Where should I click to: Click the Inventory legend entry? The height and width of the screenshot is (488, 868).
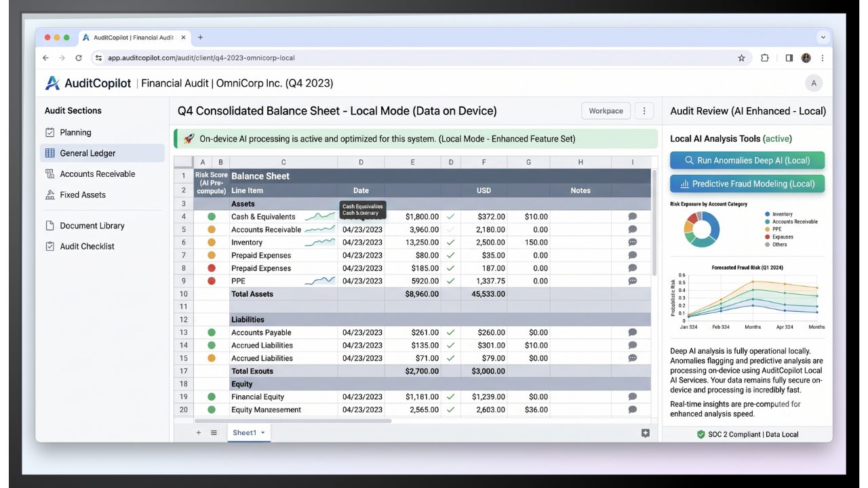point(778,214)
